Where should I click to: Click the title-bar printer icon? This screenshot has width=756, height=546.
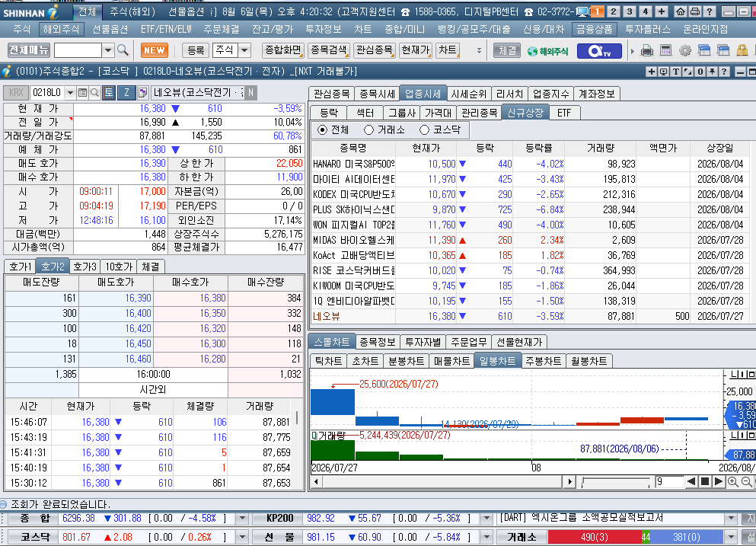[695, 11]
